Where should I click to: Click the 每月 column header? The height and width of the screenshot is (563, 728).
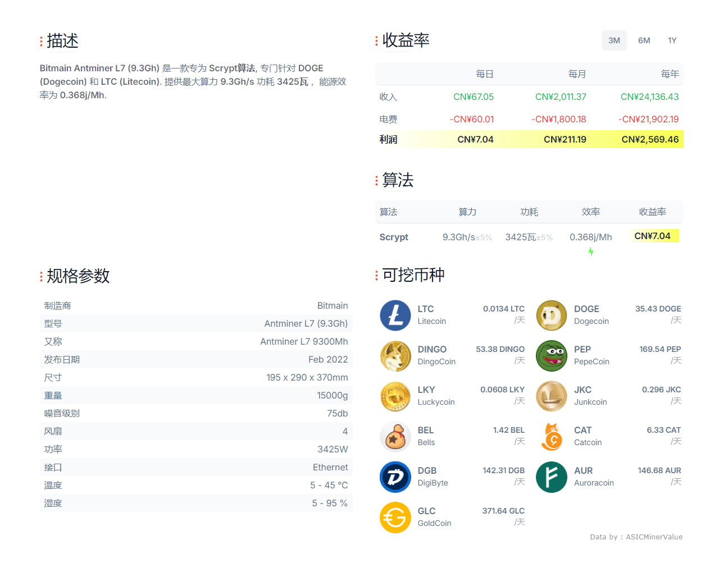point(577,74)
